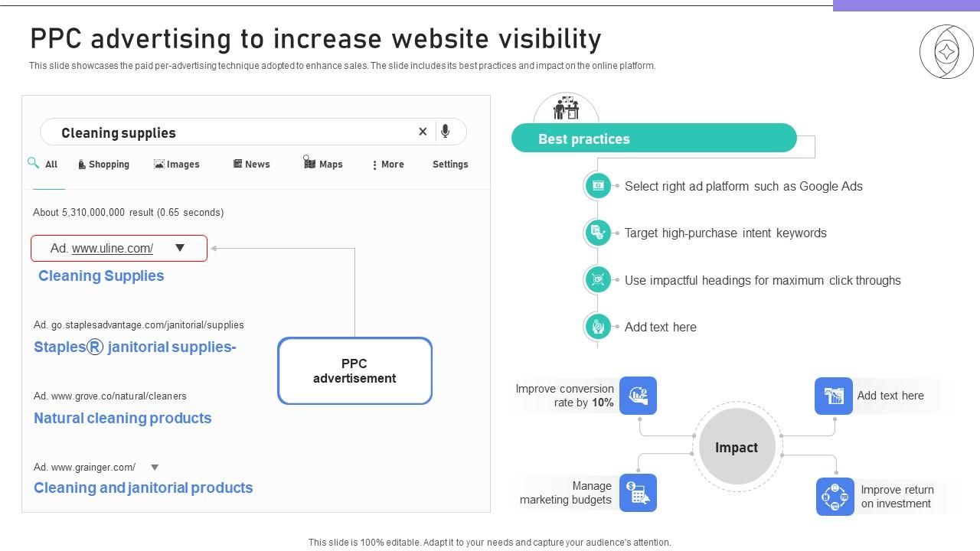Expand dropdown arrow next to www.grainger.com
980x551 pixels.
coord(155,468)
